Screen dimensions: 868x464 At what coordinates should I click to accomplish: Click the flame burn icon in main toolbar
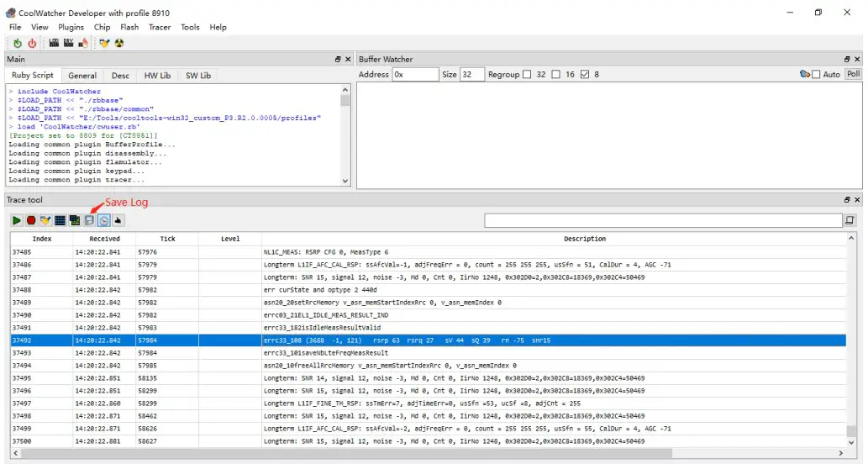[84, 43]
